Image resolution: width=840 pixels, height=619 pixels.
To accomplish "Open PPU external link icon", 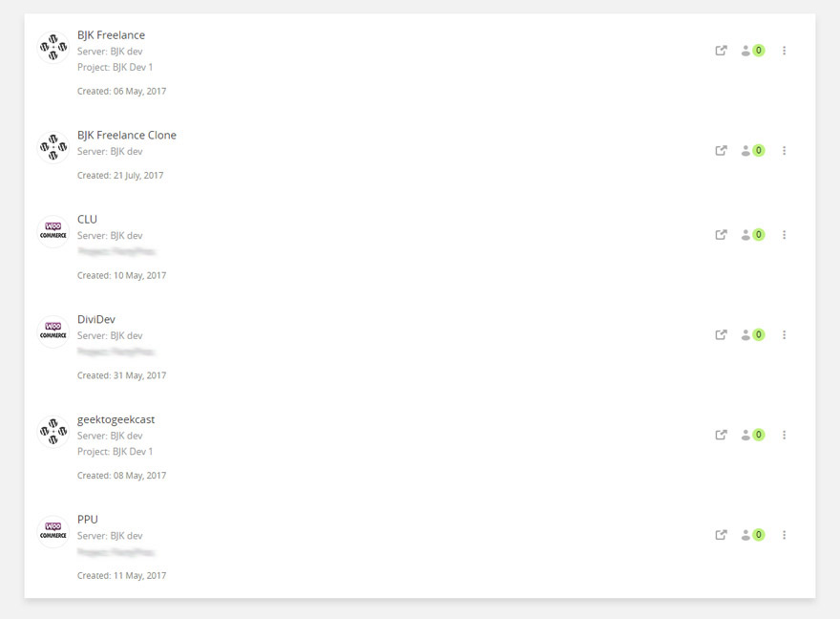I will pos(721,535).
